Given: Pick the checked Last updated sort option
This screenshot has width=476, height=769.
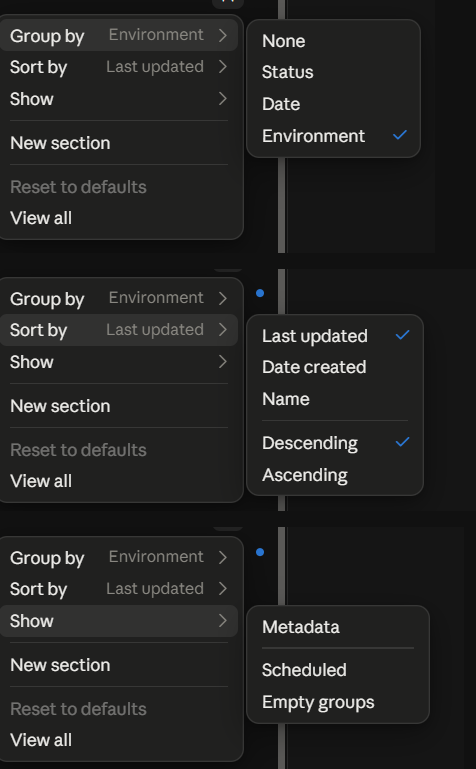Looking at the screenshot, I should (x=335, y=336).
